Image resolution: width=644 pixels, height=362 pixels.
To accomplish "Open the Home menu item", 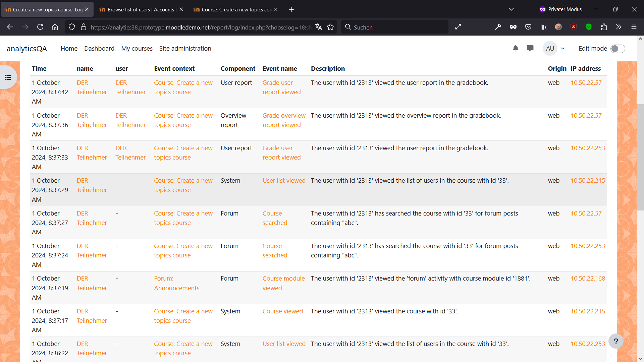I will click(x=69, y=48).
